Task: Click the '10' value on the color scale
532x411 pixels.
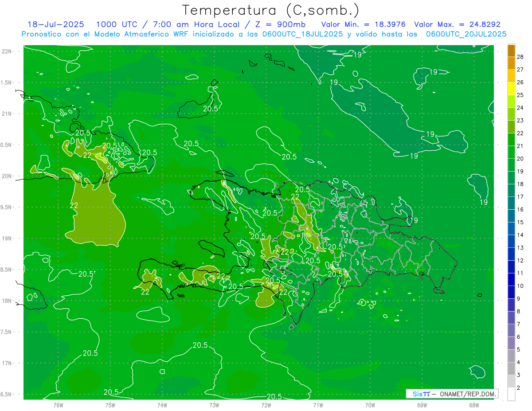Action: (x=520, y=286)
